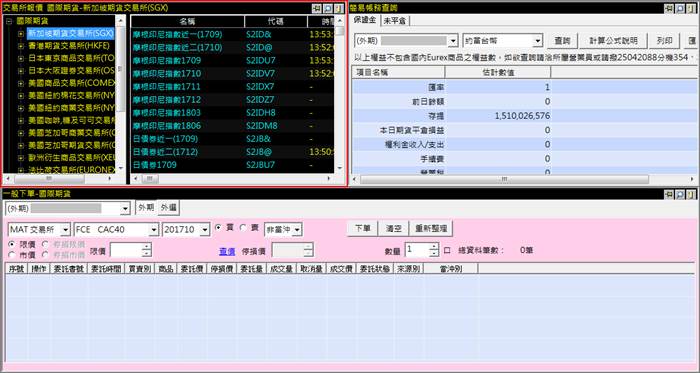This screenshot has height=373, width=700.
Task: Expand the 美國商品交易所(COMEX) tree node
Action: (21, 83)
